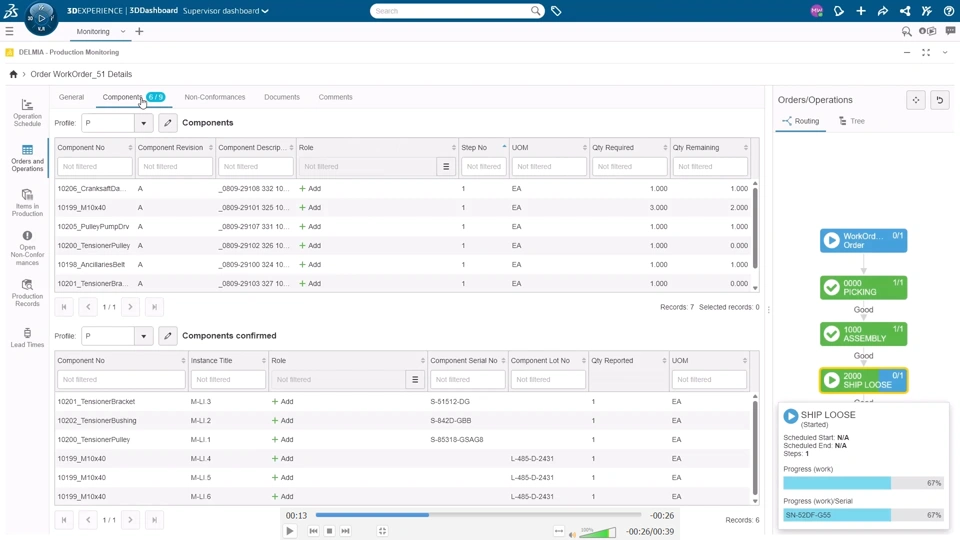960x540 pixels.
Task: Select the 1000 ASSEMBLY operation node
Action: (863, 334)
